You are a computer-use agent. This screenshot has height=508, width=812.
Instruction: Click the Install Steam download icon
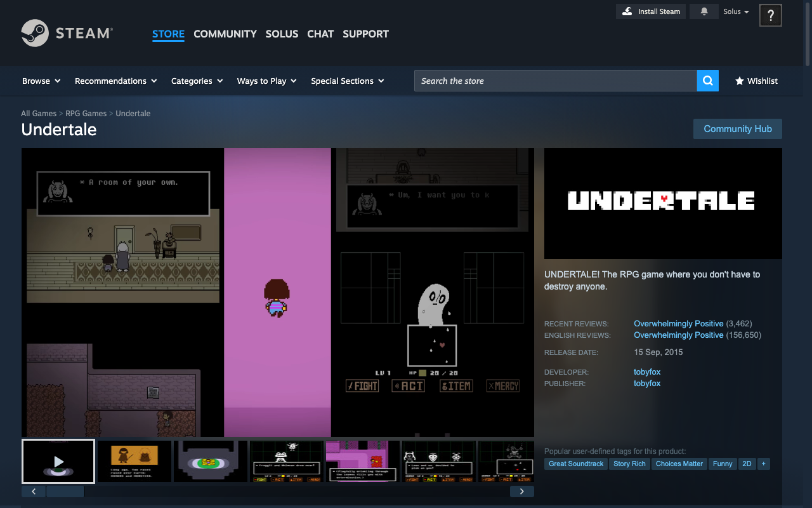[627, 11]
